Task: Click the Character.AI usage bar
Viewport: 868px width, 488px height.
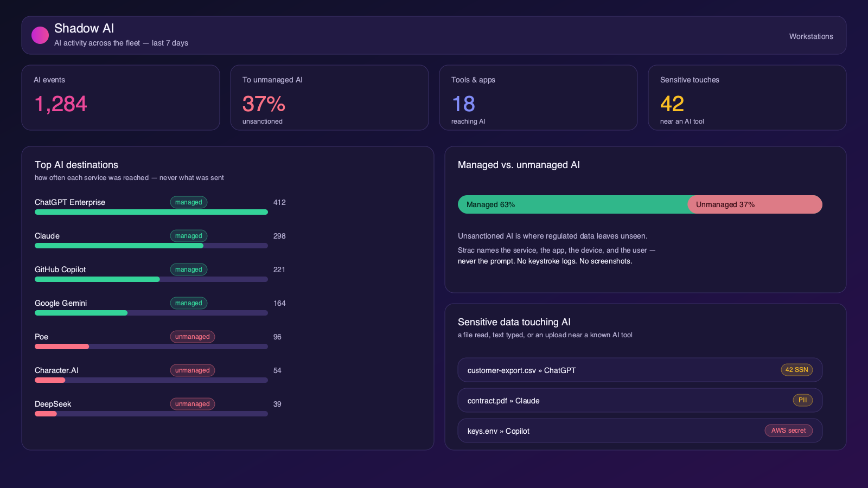Action: [151, 380]
